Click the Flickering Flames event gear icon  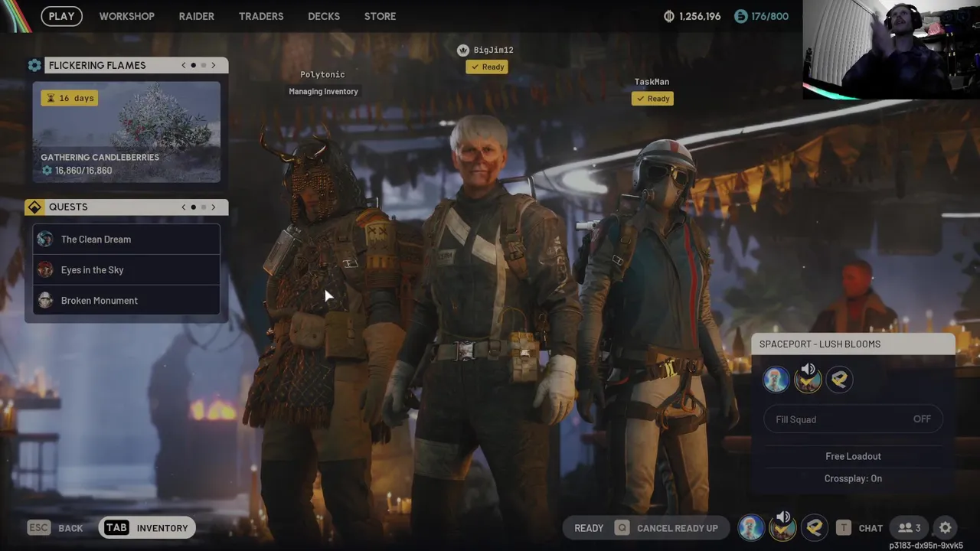click(x=34, y=66)
